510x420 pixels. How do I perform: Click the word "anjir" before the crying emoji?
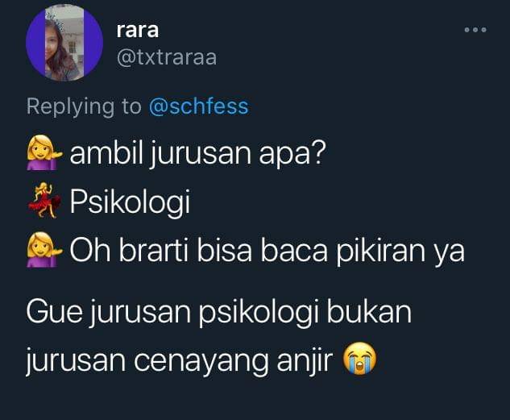pyautogui.click(x=305, y=360)
